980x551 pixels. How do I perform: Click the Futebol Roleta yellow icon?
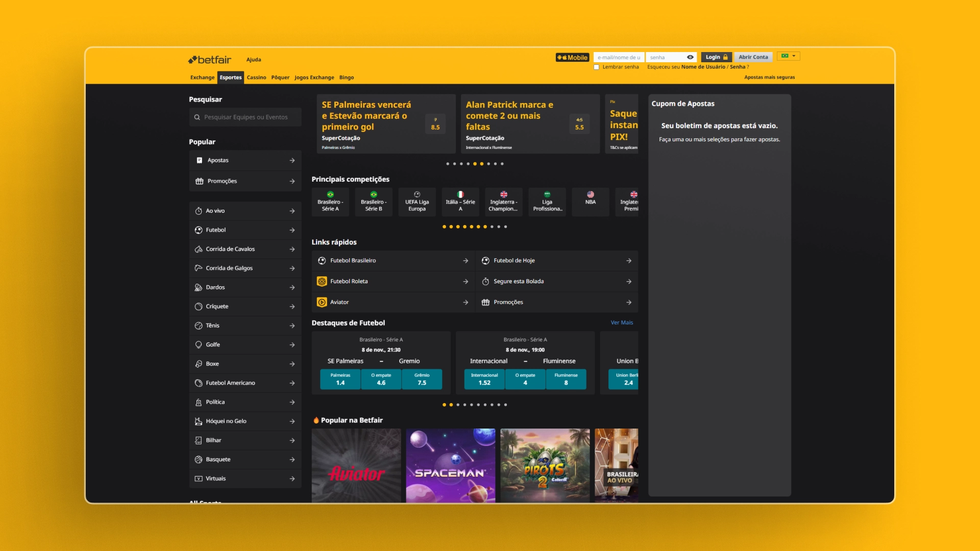322,282
